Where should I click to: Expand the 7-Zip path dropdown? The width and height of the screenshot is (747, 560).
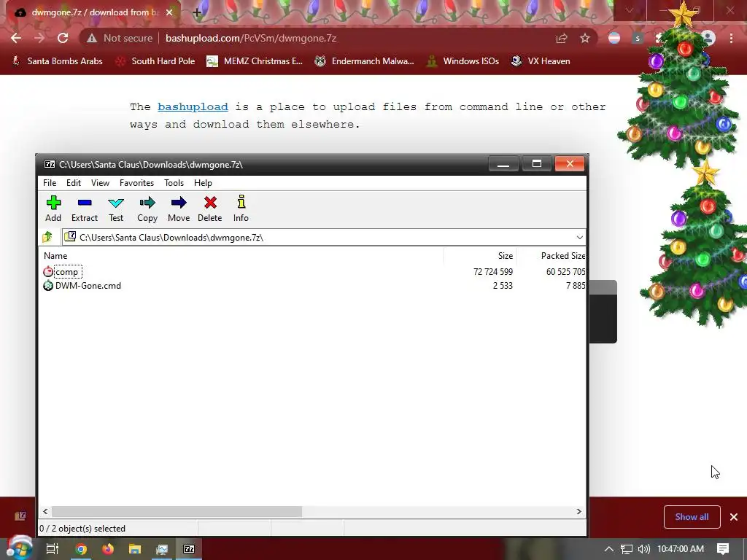coord(579,237)
